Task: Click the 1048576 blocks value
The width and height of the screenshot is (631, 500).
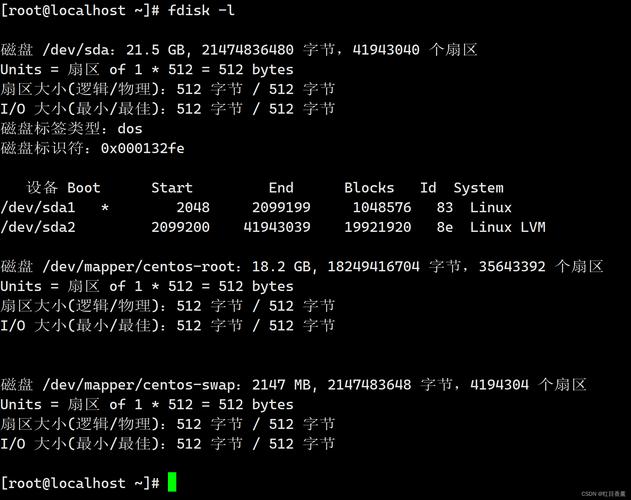Action: [382, 207]
